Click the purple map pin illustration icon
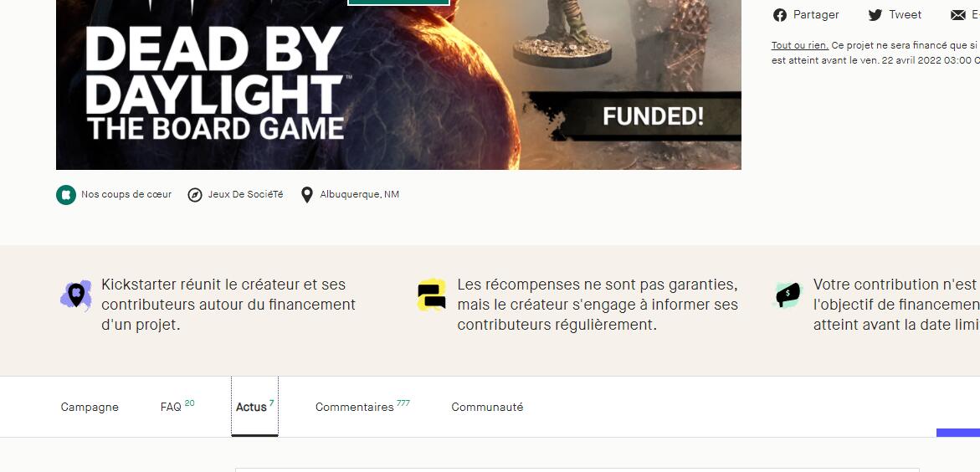The height and width of the screenshot is (472, 980). [76, 295]
